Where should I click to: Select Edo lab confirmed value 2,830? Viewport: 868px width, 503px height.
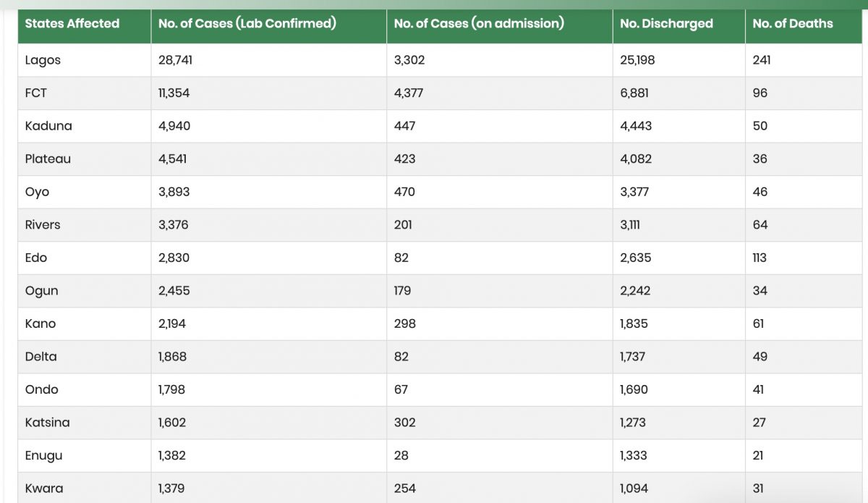(x=174, y=258)
